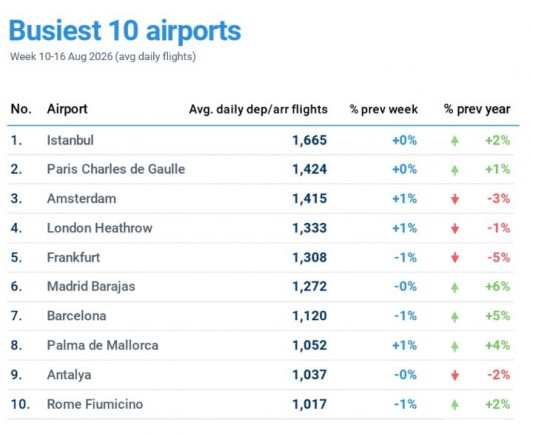The height and width of the screenshot is (437, 533).
Task: Click the green up arrow for Madrid Barajas
Action: (x=454, y=287)
